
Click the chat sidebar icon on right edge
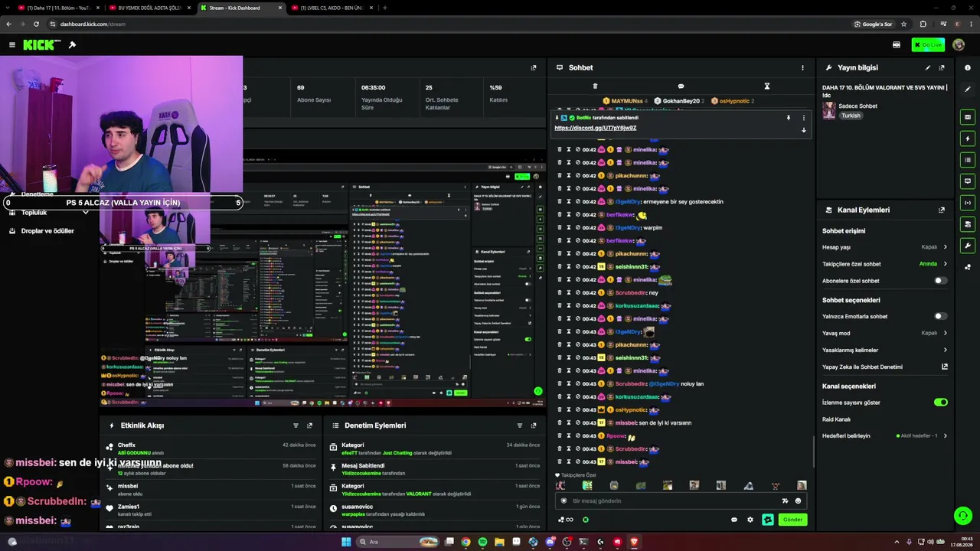click(x=968, y=181)
